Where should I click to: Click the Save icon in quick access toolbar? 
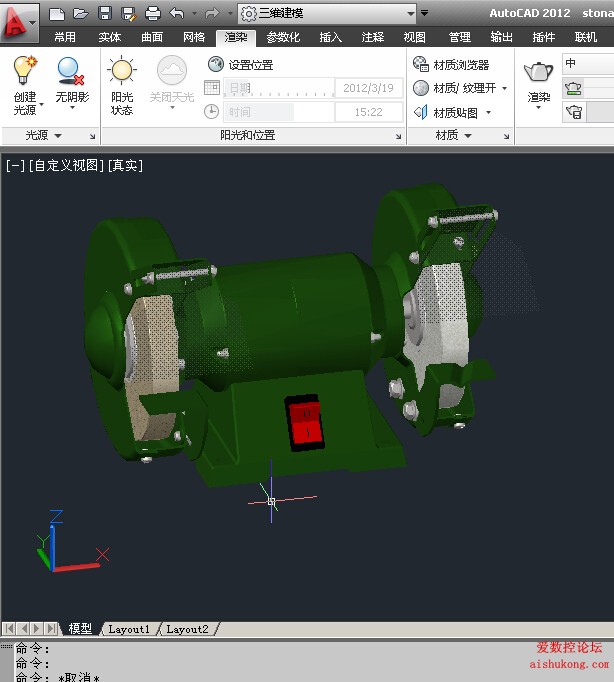pyautogui.click(x=104, y=13)
